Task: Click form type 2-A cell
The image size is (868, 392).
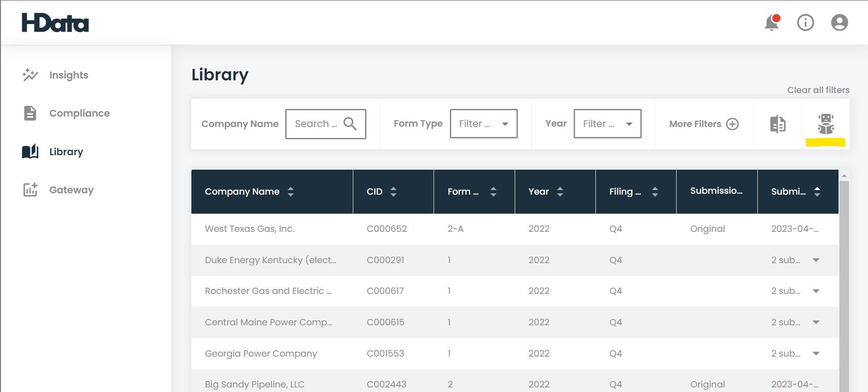Action: 455,229
